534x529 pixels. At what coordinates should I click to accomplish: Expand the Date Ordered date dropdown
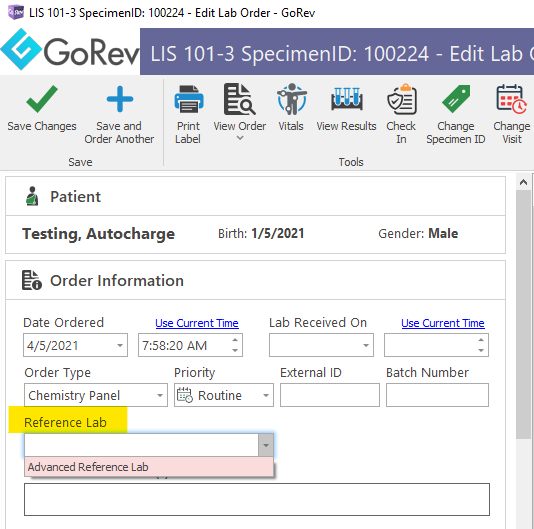coord(120,345)
